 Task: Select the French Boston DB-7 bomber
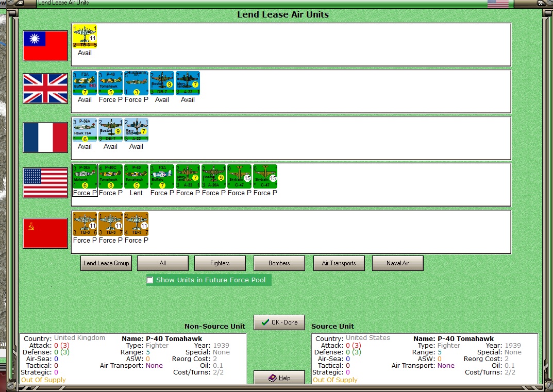coord(110,130)
